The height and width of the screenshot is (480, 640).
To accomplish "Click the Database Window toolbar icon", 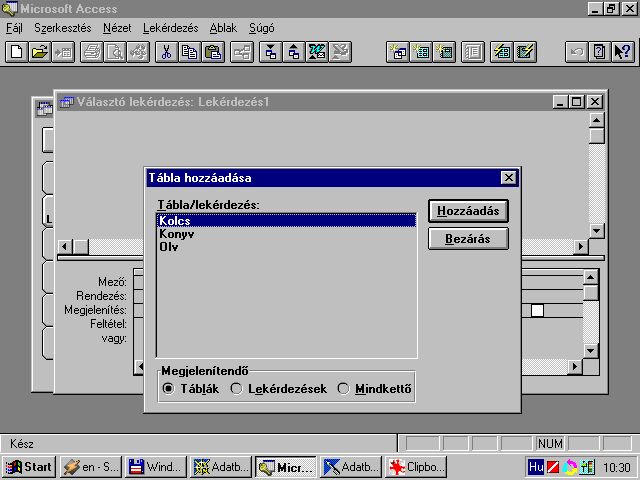I will pyautogui.click(x=473, y=52).
